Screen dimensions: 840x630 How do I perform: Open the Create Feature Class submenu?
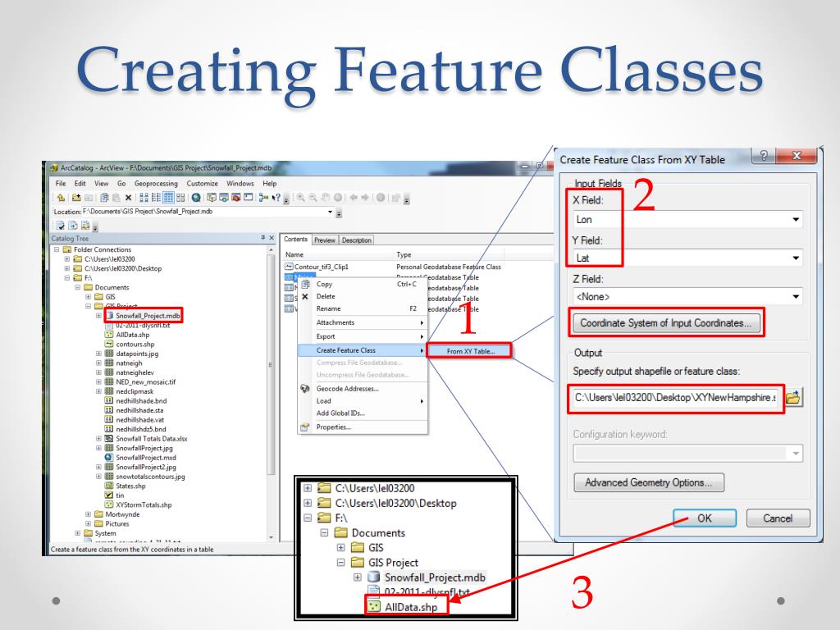362,350
